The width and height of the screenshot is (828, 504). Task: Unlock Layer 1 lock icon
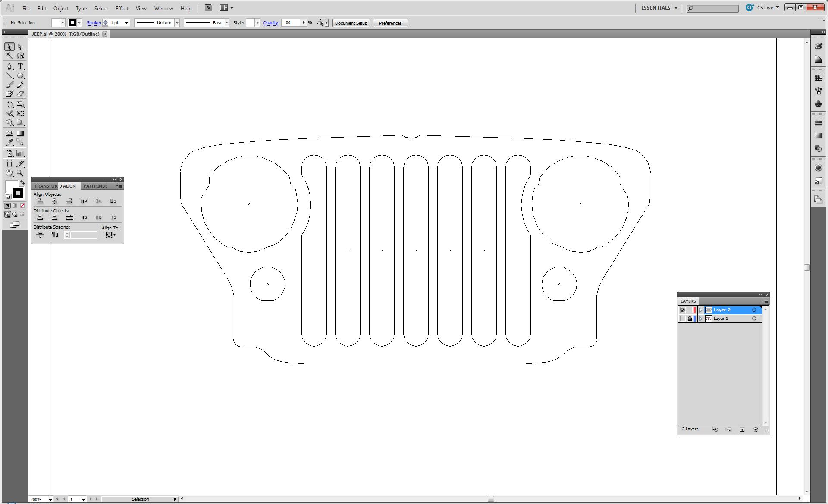coord(690,319)
